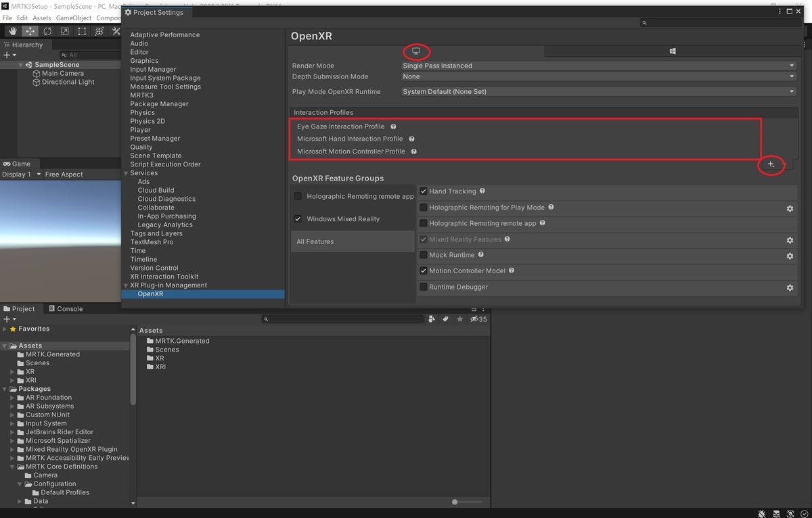Click the Hierarchy search field

[90, 55]
